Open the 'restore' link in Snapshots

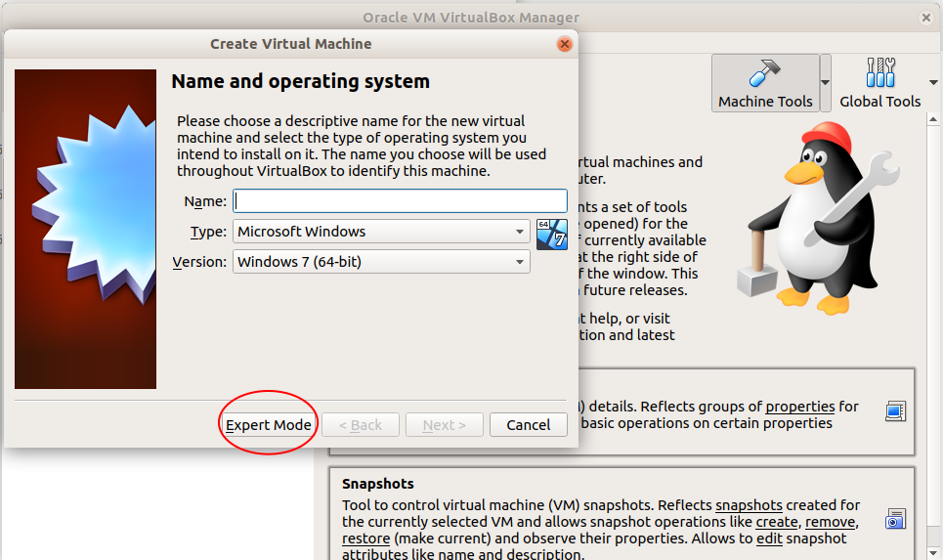pyautogui.click(x=365, y=538)
